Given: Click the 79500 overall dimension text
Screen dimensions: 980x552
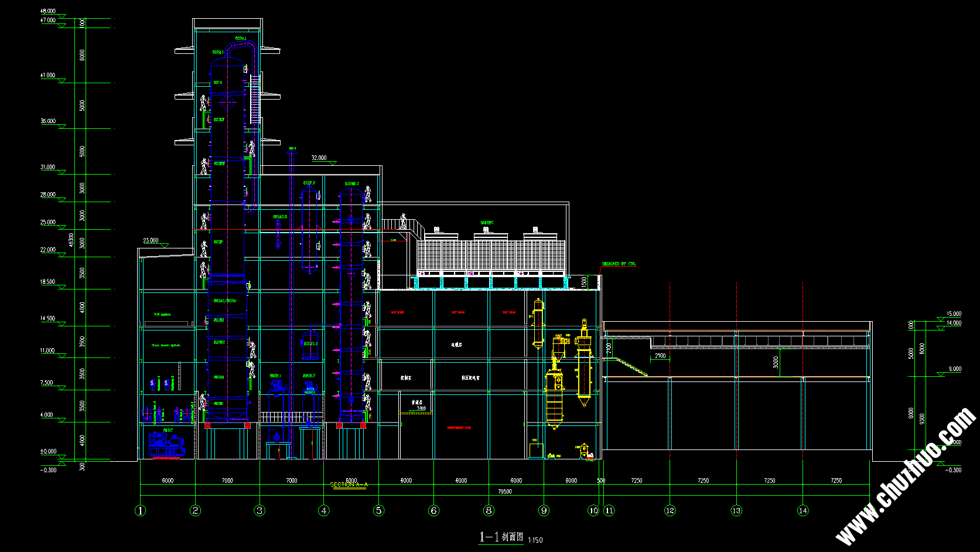Looking at the screenshot, I should (504, 492).
